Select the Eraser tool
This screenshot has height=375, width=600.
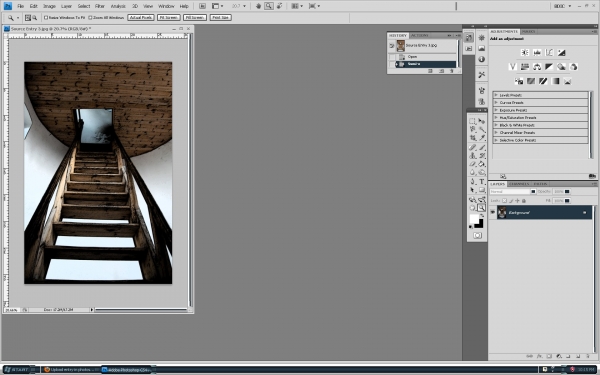473,164
